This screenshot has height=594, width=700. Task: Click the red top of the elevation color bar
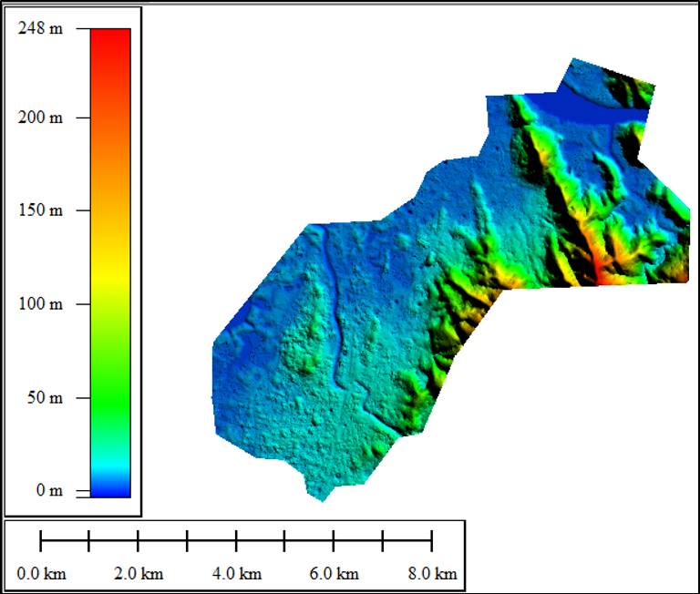(x=110, y=41)
